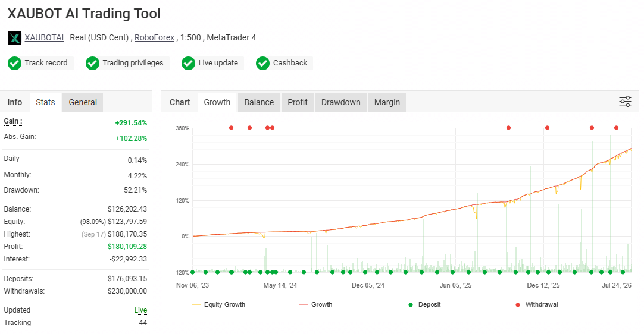Viewport: 644px width, 334px height.
Task: Switch to the Stats tab
Action: point(45,103)
